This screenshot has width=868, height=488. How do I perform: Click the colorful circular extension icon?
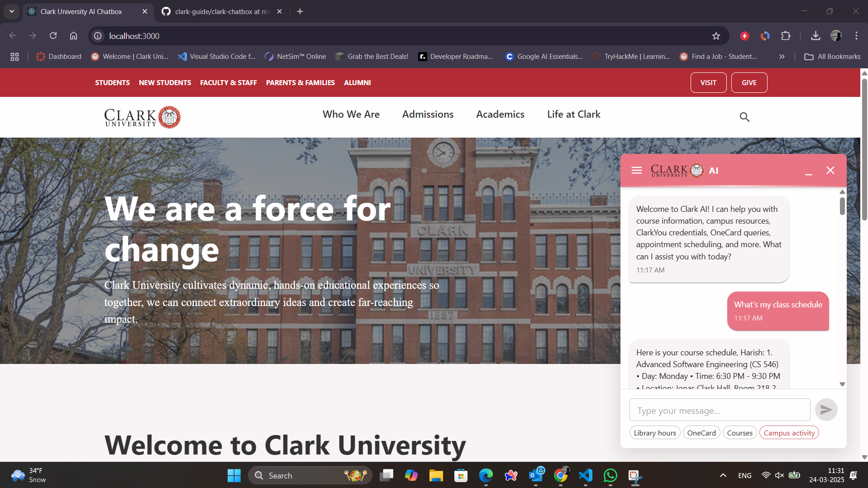(765, 36)
